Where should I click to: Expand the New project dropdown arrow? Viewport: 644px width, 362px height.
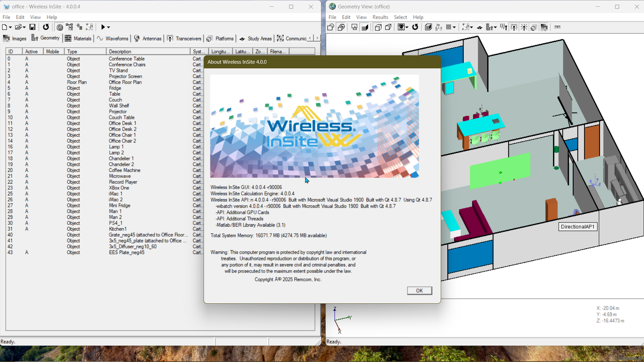click(10, 27)
